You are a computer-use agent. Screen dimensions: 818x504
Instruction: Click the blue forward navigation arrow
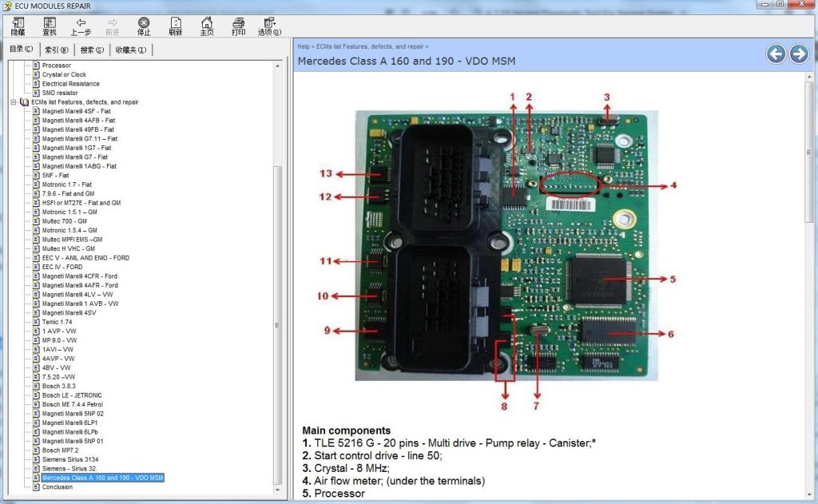(799, 54)
